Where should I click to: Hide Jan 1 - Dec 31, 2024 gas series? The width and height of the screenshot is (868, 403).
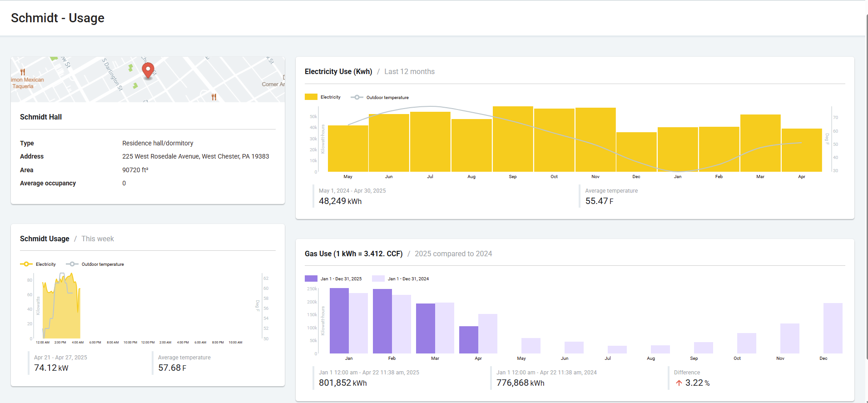point(408,279)
